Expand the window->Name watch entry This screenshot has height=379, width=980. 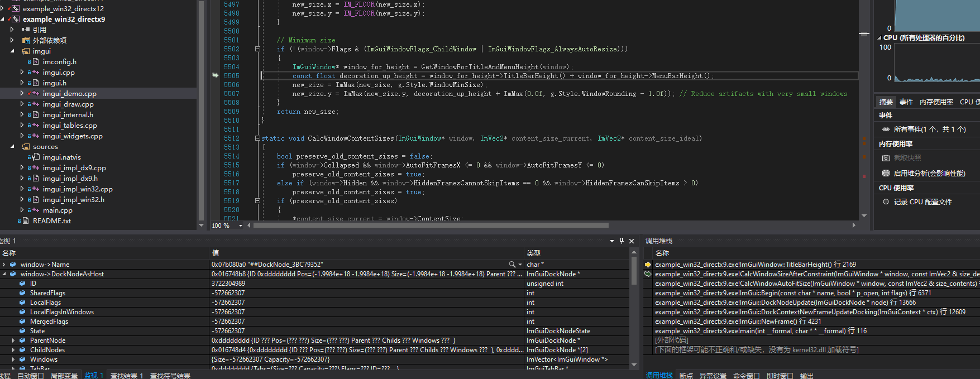(4, 265)
